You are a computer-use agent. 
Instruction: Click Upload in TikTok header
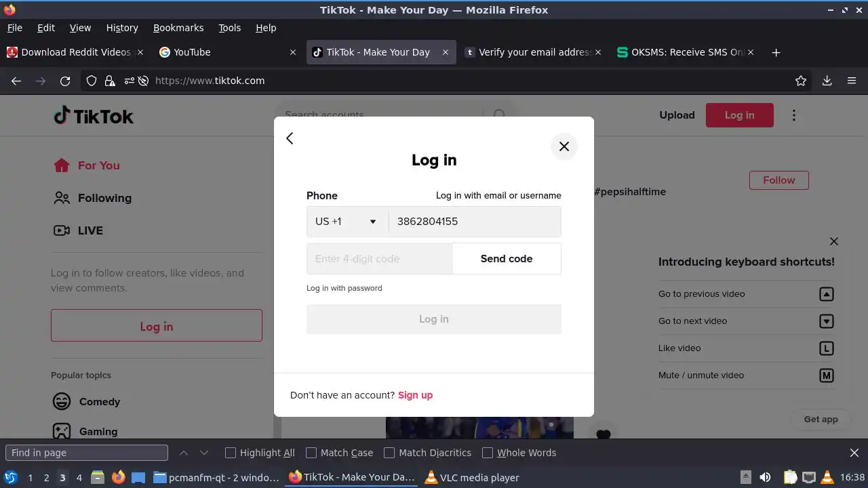(677, 115)
